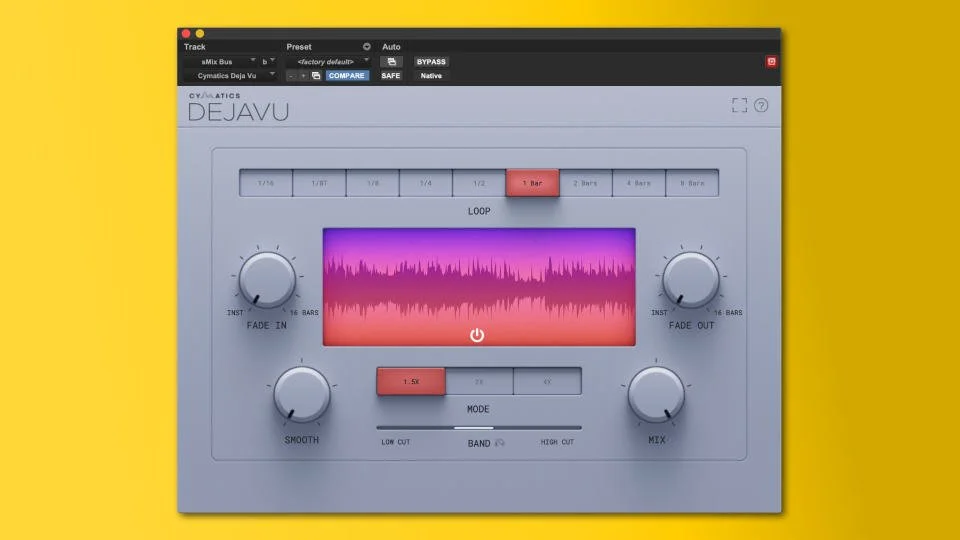The height and width of the screenshot is (540, 960).
Task: Select the 2 Bars loop length
Action: [585, 183]
